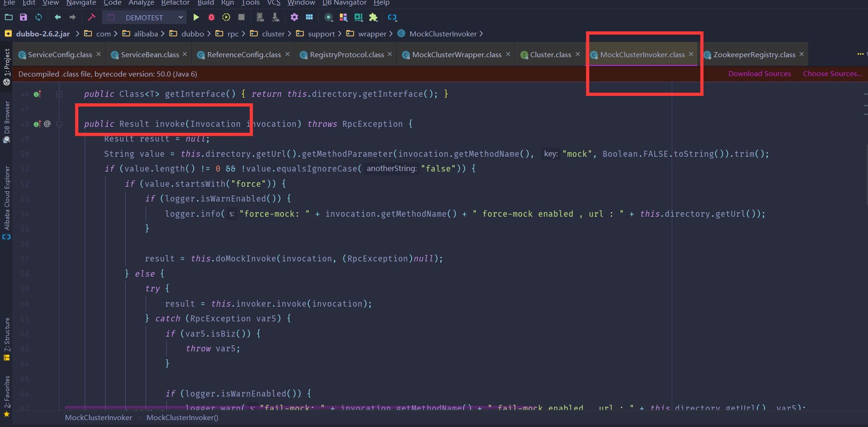The width and height of the screenshot is (868, 427).
Task: Click the dubbo-2.6.2.jar breadcrumb
Action: click(x=38, y=34)
